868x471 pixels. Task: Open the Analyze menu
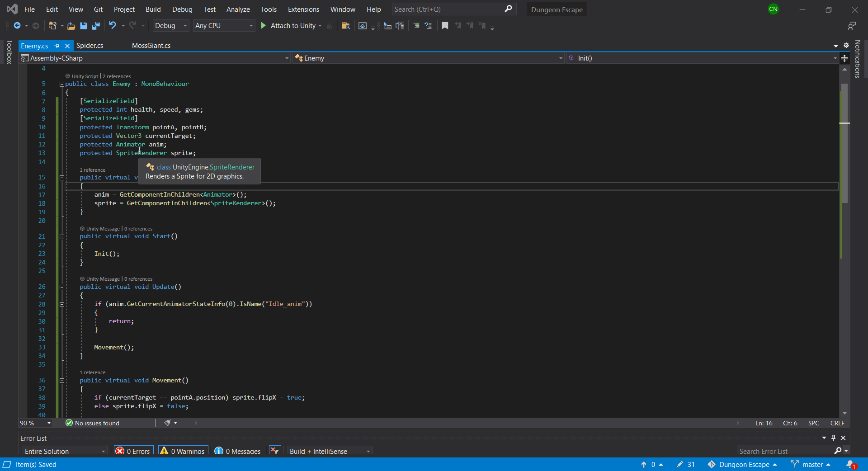click(x=238, y=9)
